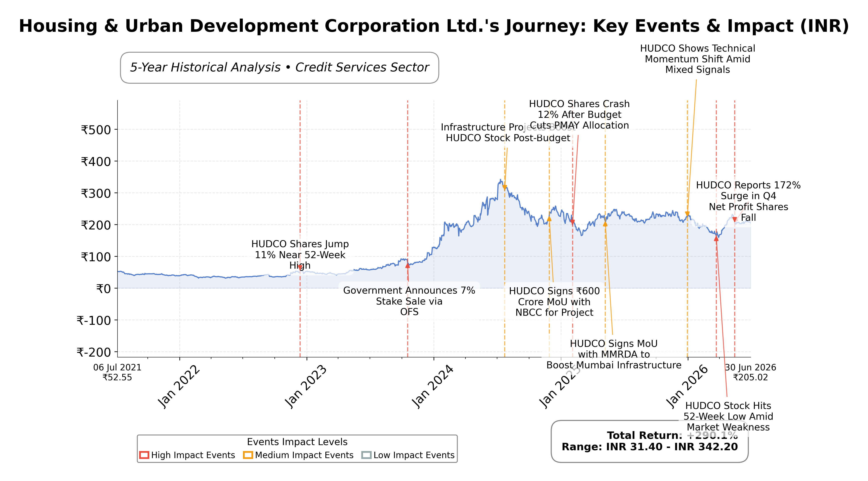
Task: Click the 'Events Impact Levels' legend title
Action: [297, 442]
